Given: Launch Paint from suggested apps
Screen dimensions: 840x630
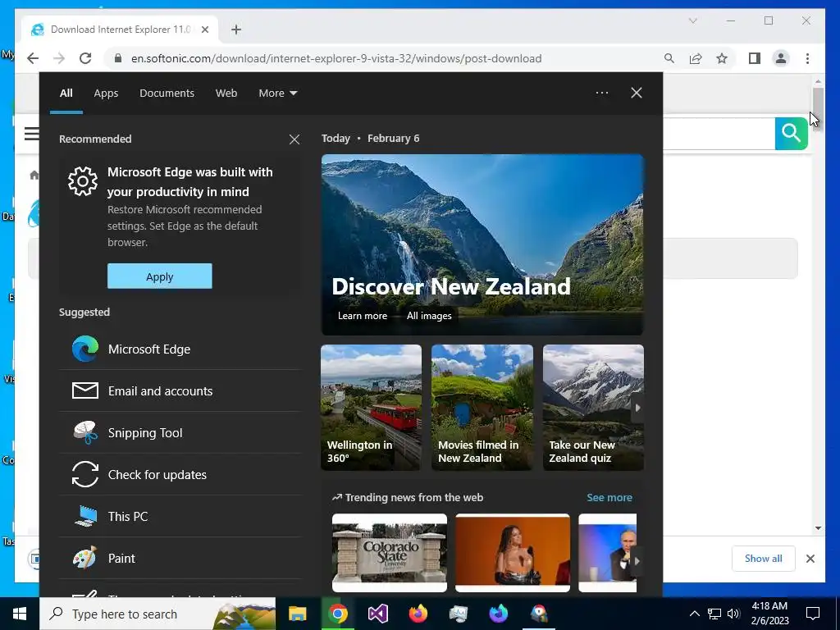Looking at the screenshot, I should [180, 558].
